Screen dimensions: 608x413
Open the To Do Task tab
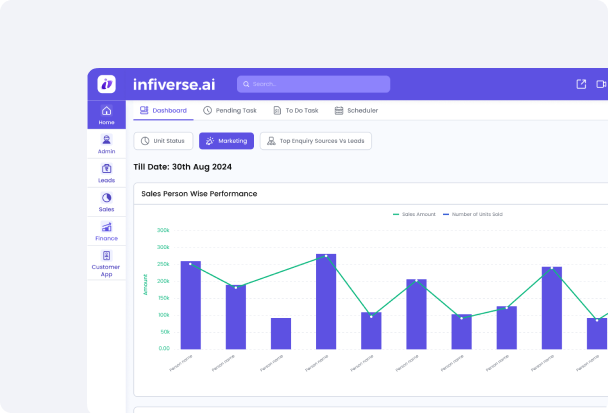point(296,110)
